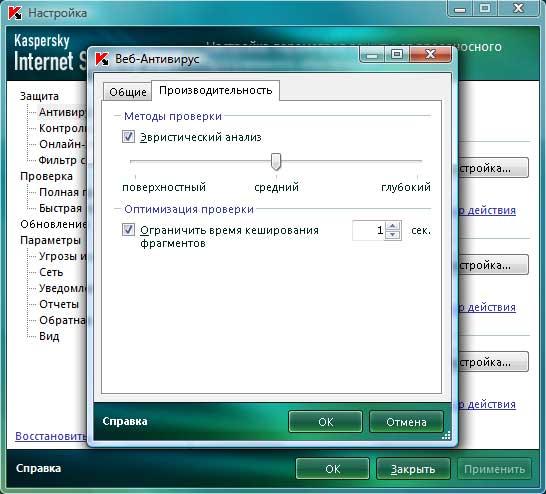This screenshot has width=546, height=494.
Task: Switch to the Общие tab
Action: 127,92
